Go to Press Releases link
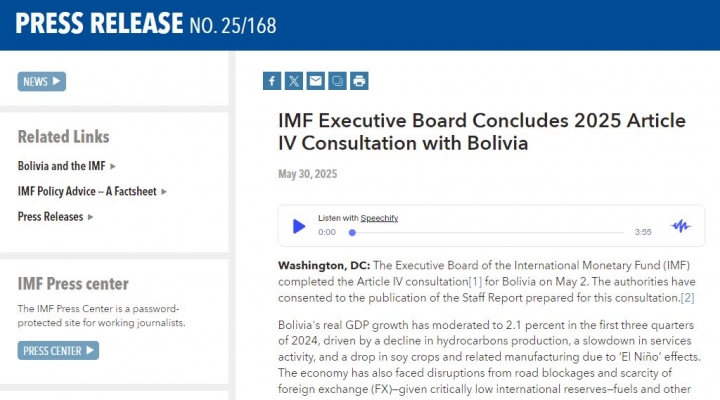Viewport: 720px width, 400px height. pyautogui.click(x=51, y=217)
